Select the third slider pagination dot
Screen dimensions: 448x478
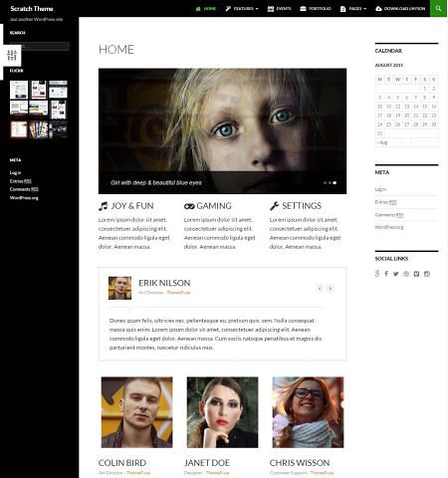tap(335, 183)
